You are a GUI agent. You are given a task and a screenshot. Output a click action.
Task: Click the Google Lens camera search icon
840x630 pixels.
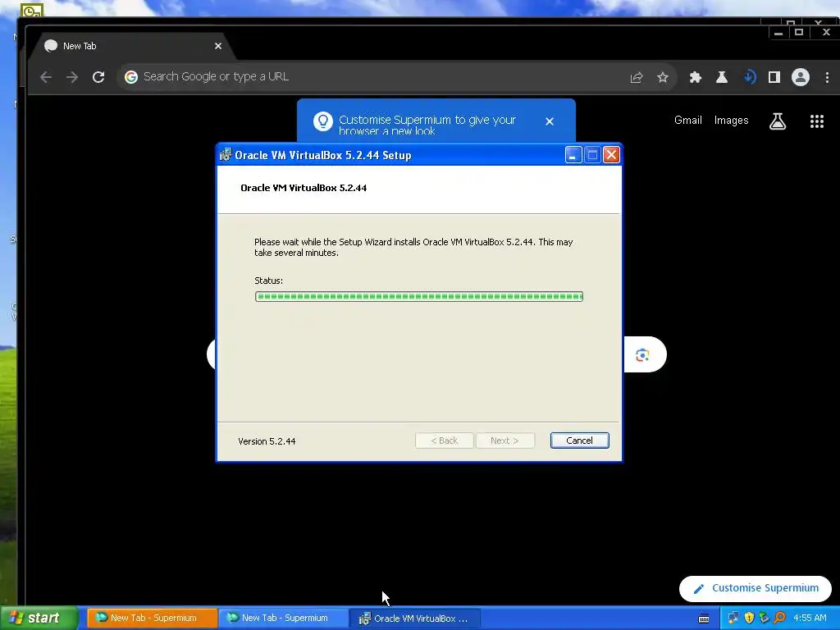(642, 354)
